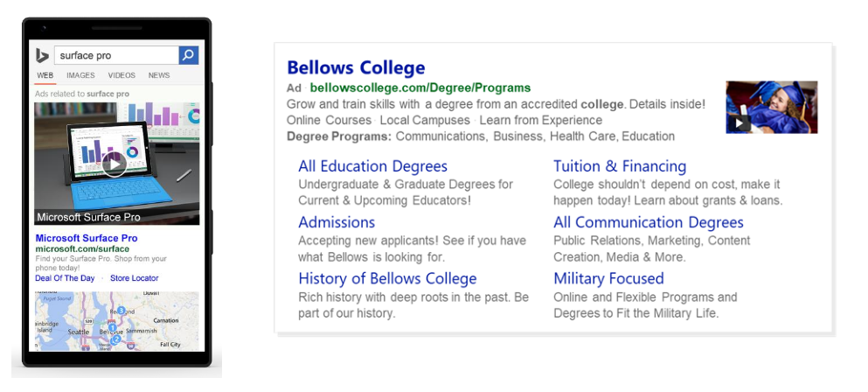Select the Military Focused sitelink

point(608,278)
